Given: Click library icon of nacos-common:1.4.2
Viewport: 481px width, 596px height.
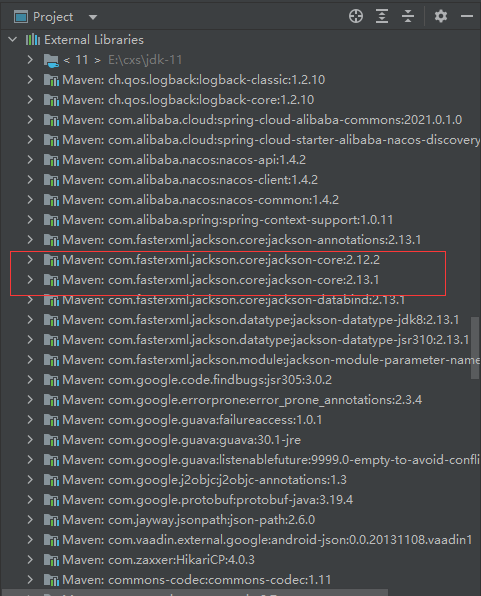Looking at the screenshot, I should (51, 200).
